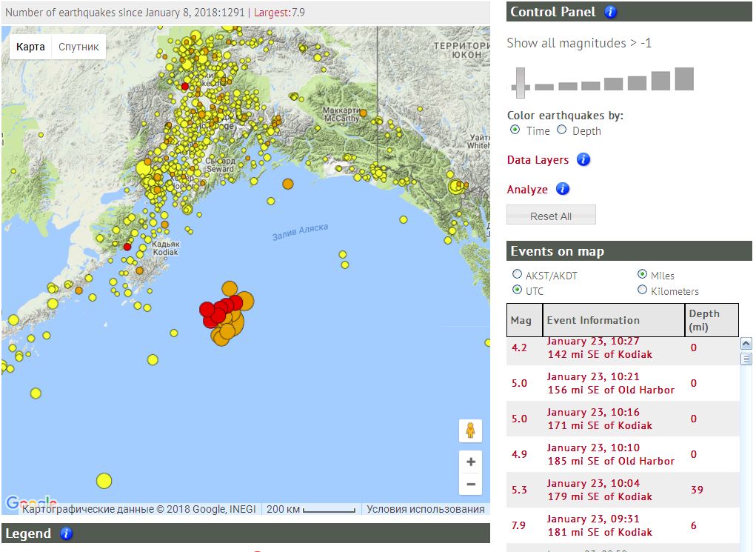This screenshot has height=552, width=756.
Task: Open the Legend info icon
Action: (66, 533)
